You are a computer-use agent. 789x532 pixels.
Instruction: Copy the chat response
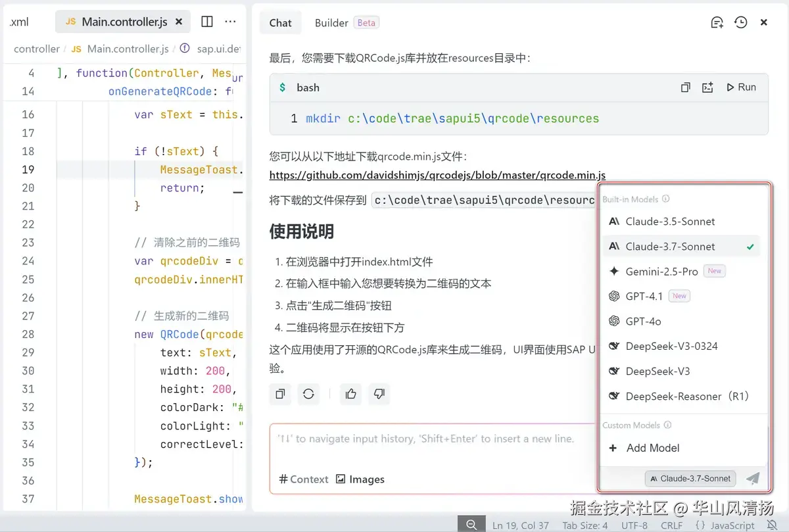[x=280, y=394]
